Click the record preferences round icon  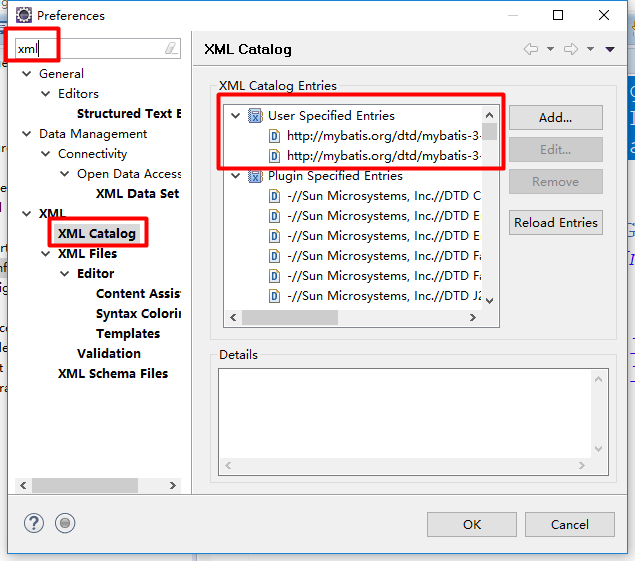tap(65, 523)
